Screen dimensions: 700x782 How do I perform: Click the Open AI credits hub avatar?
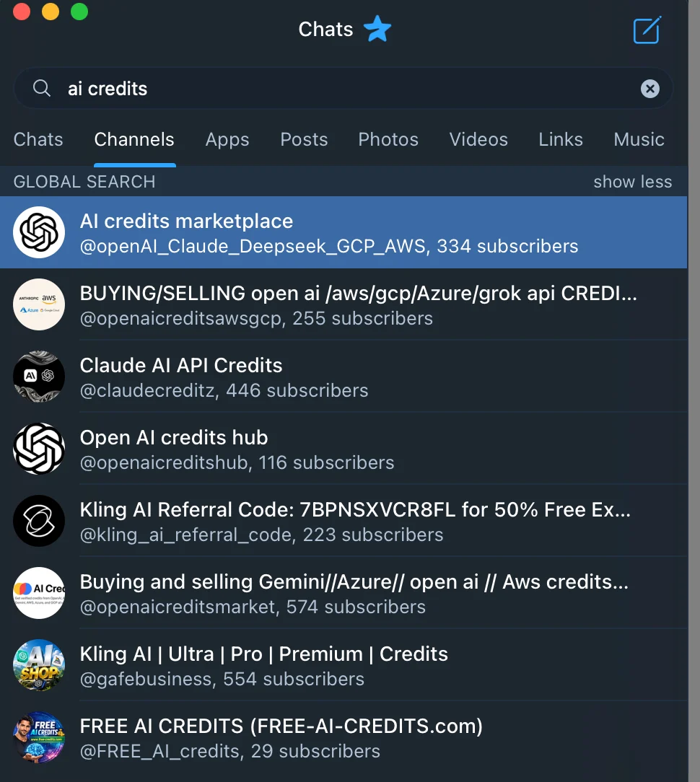coord(39,449)
